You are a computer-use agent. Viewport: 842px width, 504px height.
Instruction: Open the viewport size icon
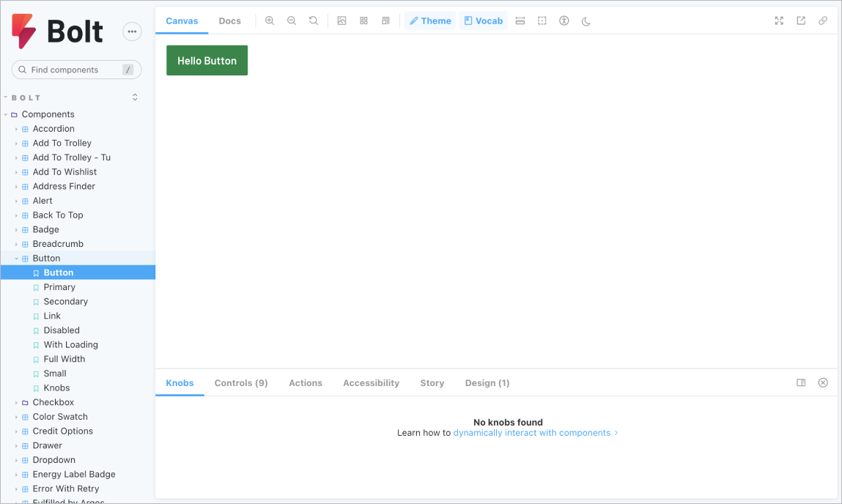[385, 21]
